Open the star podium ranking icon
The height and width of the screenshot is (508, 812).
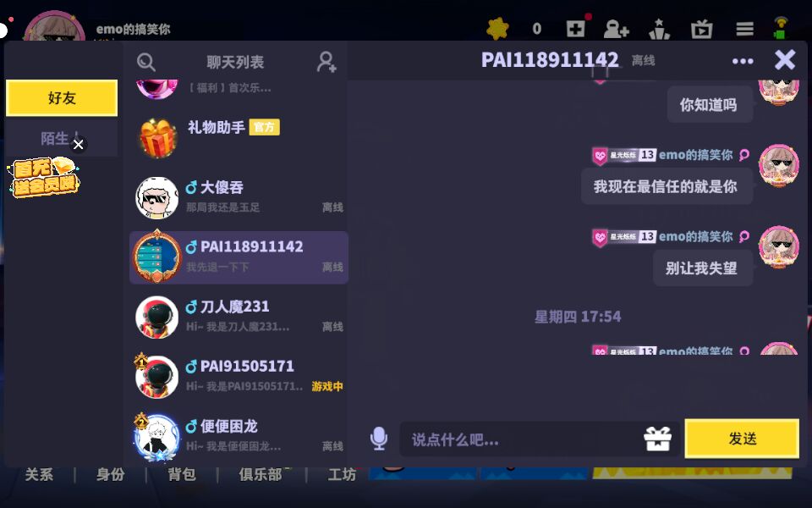[659, 29]
